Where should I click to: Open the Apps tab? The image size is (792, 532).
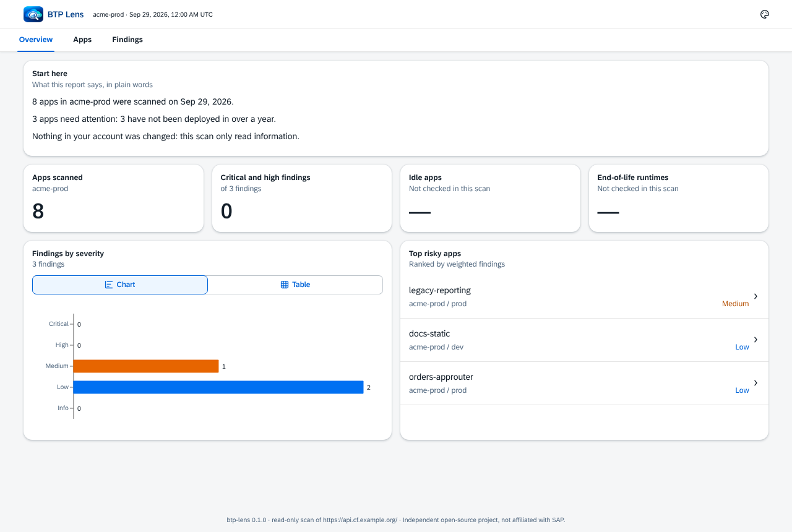[x=82, y=40]
